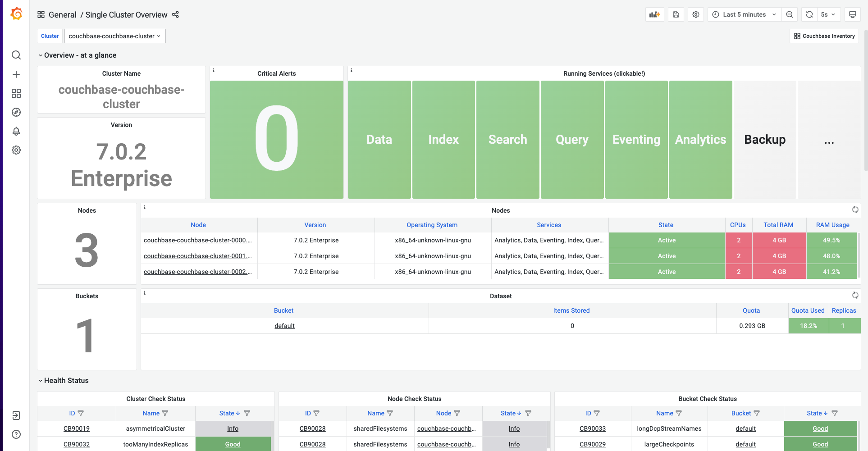Open node couchbase-couchbase-cluster-0002 link
The width and height of the screenshot is (868, 451).
pyautogui.click(x=198, y=272)
